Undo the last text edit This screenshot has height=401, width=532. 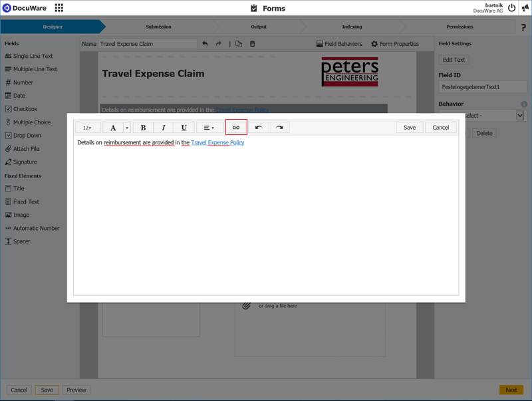pyautogui.click(x=259, y=128)
